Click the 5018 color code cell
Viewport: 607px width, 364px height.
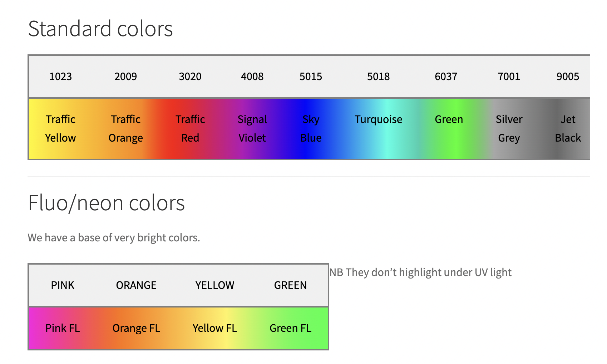pyautogui.click(x=378, y=77)
